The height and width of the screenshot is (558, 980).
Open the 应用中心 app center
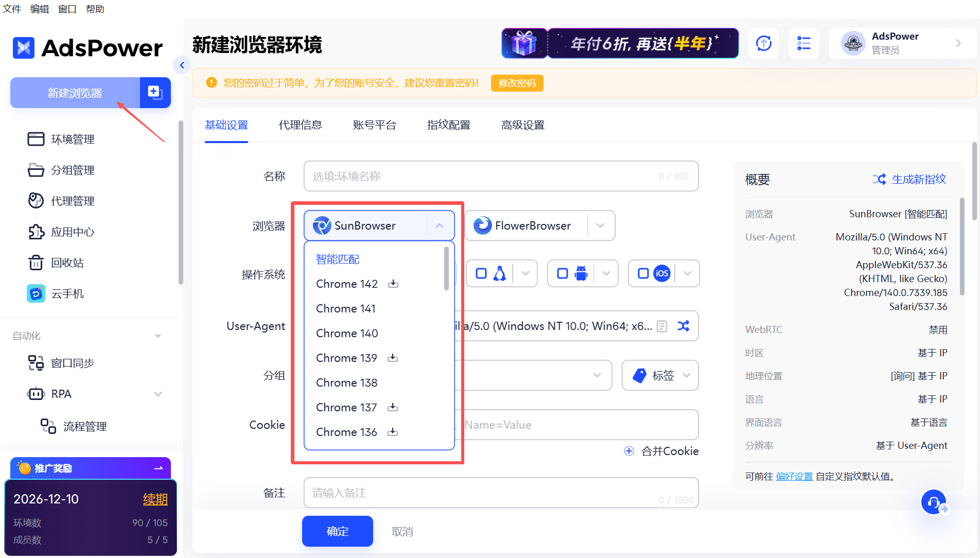click(72, 232)
